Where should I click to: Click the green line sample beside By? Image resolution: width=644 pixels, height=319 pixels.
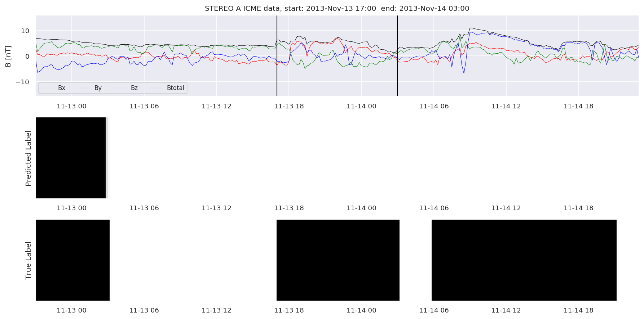(x=84, y=88)
